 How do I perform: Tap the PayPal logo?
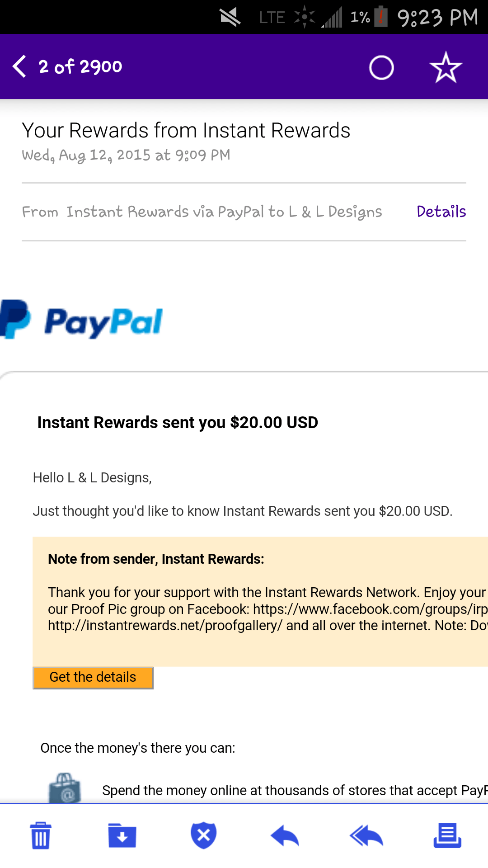click(x=82, y=320)
